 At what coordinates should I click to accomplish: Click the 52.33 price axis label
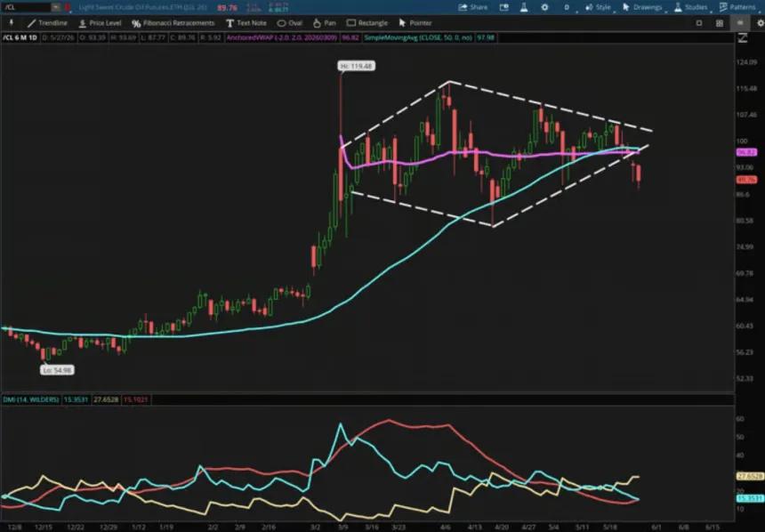[745, 378]
